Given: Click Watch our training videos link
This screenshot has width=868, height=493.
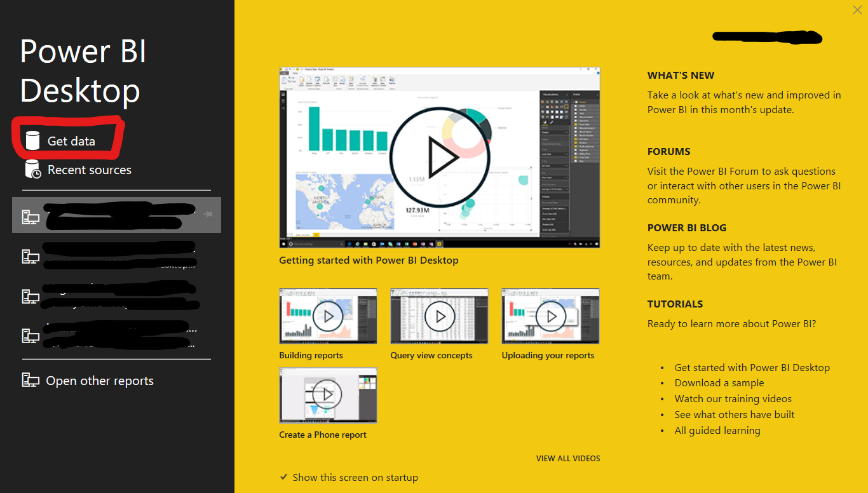Looking at the screenshot, I should [733, 399].
